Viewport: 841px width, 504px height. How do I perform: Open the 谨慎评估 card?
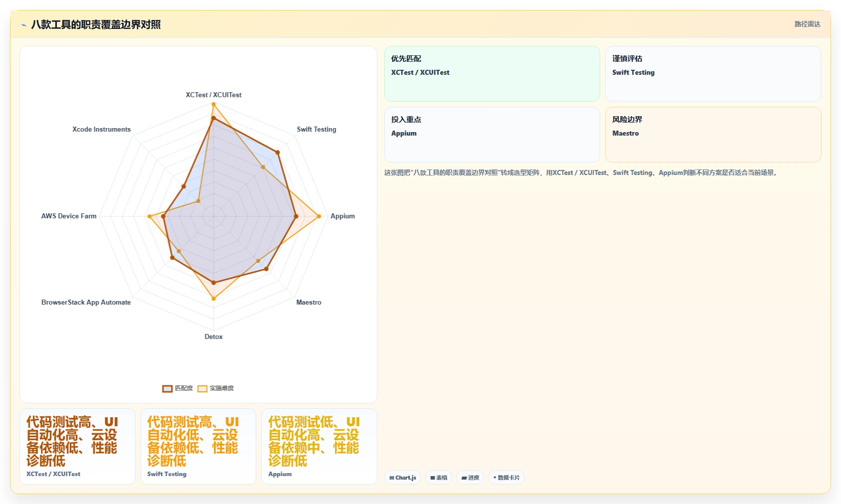pos(713,74)
